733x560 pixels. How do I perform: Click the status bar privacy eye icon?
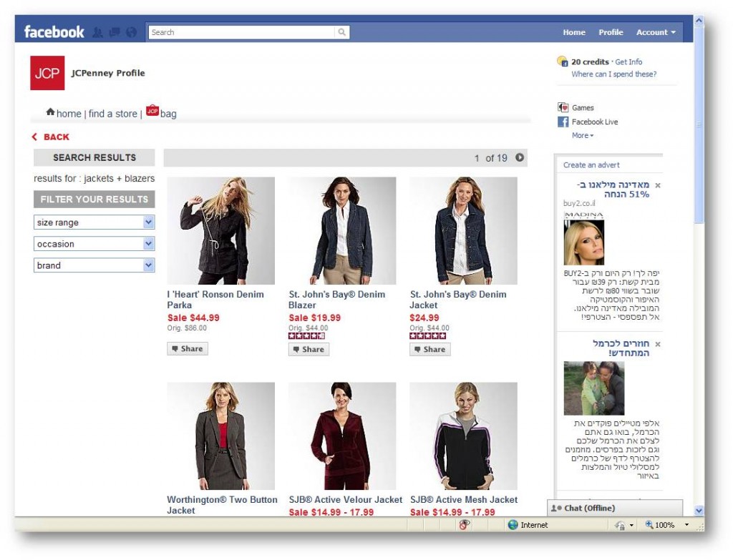[x=464, y=524]
